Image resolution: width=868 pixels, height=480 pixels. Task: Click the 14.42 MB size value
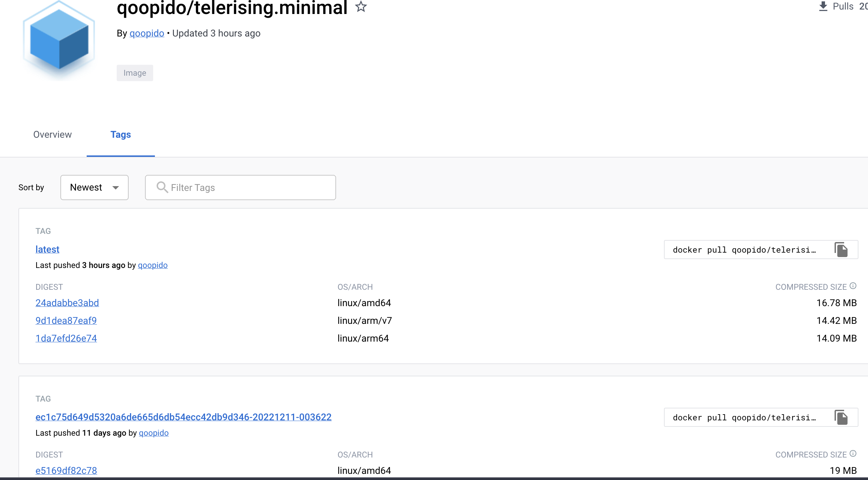coord(837,320)
